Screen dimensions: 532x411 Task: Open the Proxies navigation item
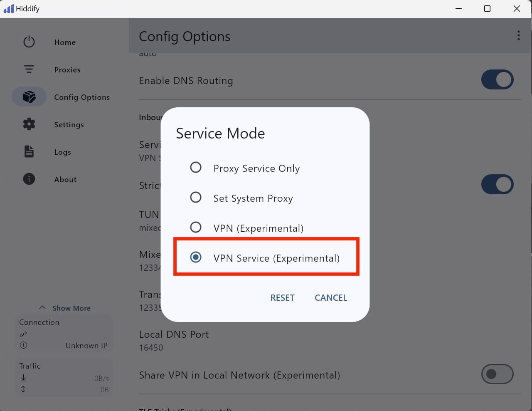click(x=67, y=70)
